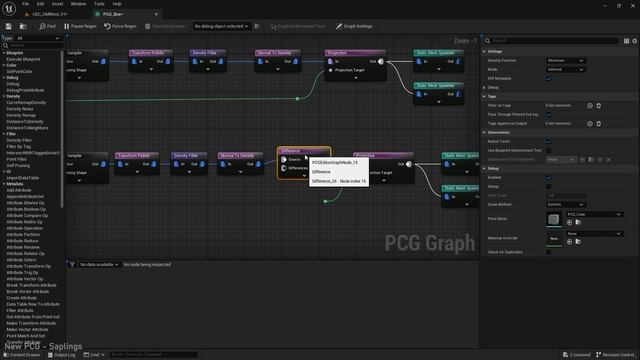Open the Density Function dropdown
The image size is (640, 360).
tap(566, 60)
